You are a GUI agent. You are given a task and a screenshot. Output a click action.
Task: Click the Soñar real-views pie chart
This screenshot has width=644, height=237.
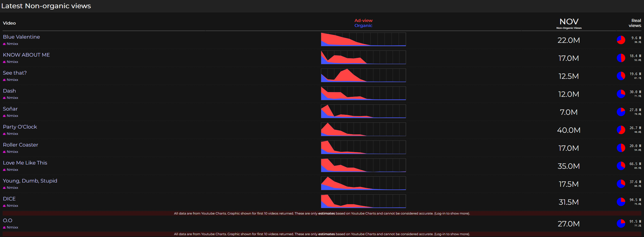pos(621,112)
